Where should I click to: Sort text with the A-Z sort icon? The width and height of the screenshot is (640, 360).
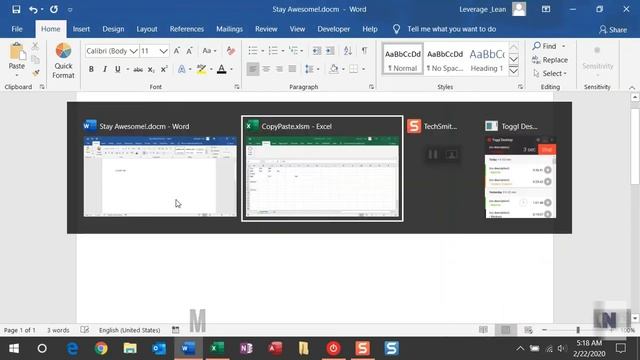(x=348, y=51)
